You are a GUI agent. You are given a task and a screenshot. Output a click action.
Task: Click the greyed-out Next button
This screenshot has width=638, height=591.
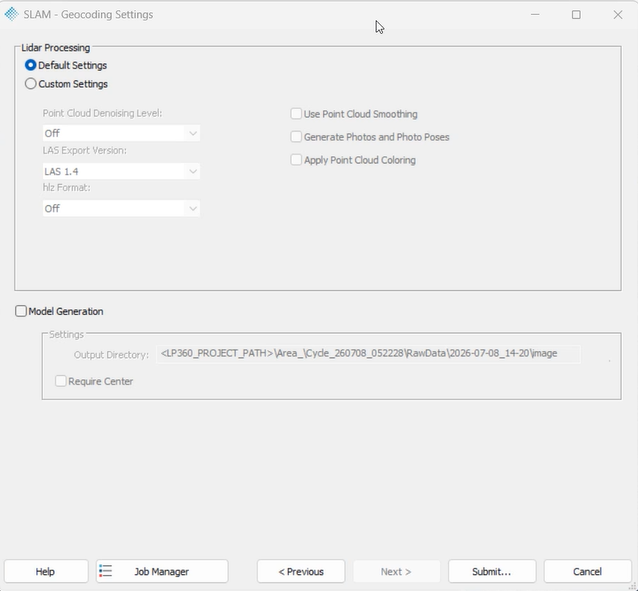[x=396, y=571]
